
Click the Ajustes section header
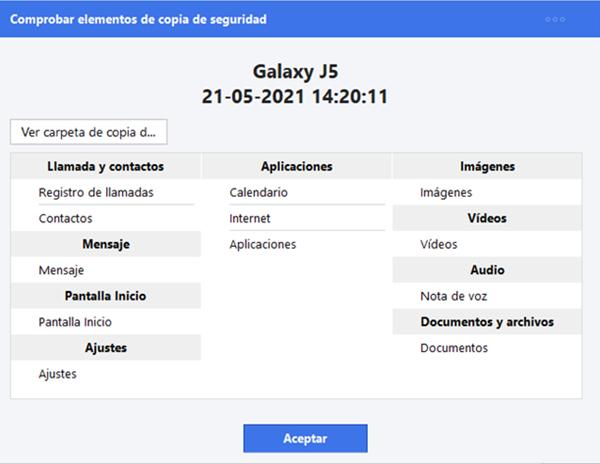coord(106,348)
